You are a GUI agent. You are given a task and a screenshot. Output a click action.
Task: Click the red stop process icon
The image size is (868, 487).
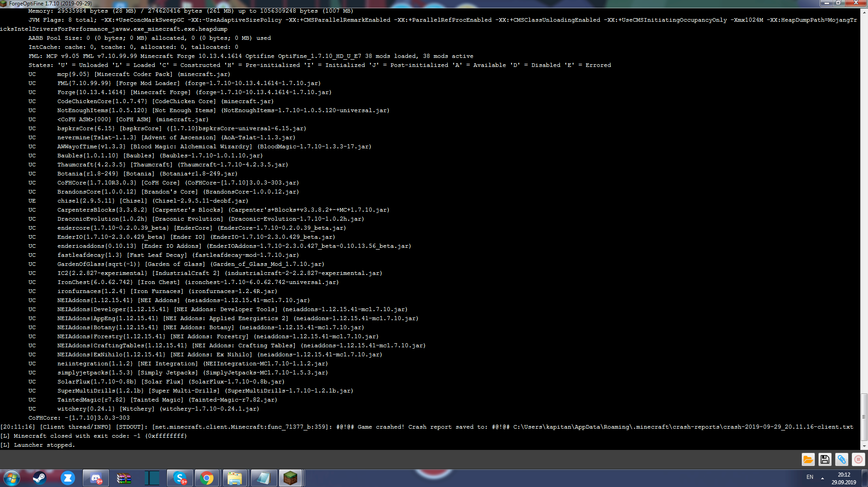click(858, 459)
